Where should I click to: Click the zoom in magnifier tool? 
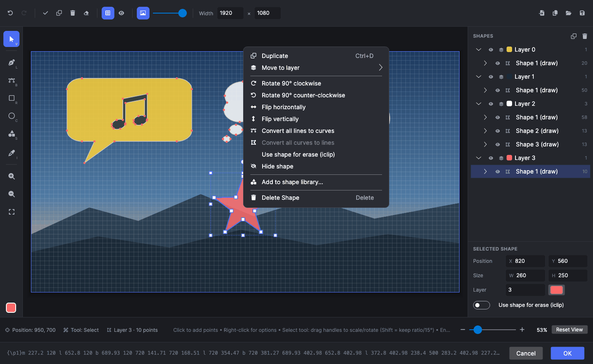[x=11, y=176]
